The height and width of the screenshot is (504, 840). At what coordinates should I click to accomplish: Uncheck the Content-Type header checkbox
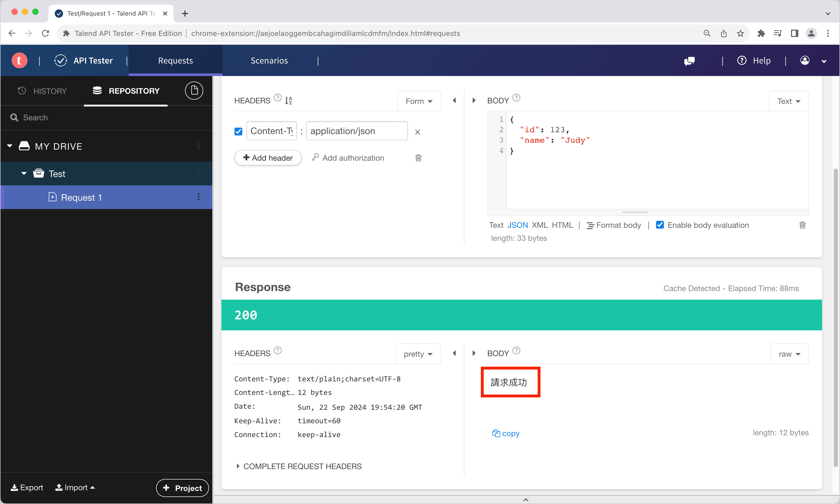(239, 131)
